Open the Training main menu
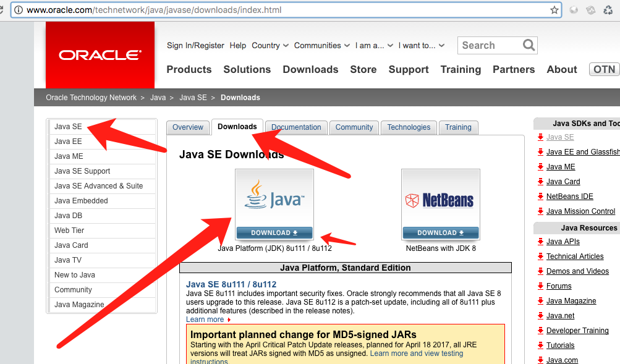This screenshot has width=620, height=364. pyautogui.click(x=461, y=69)
